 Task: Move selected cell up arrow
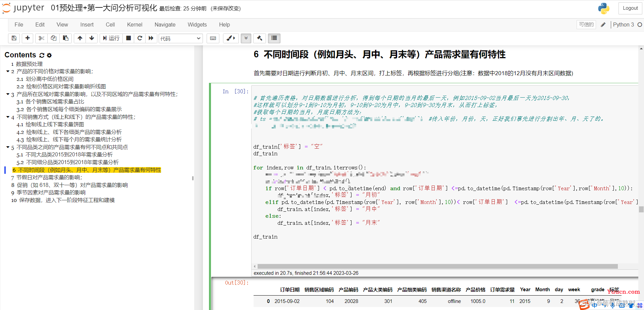click(80, 38)
